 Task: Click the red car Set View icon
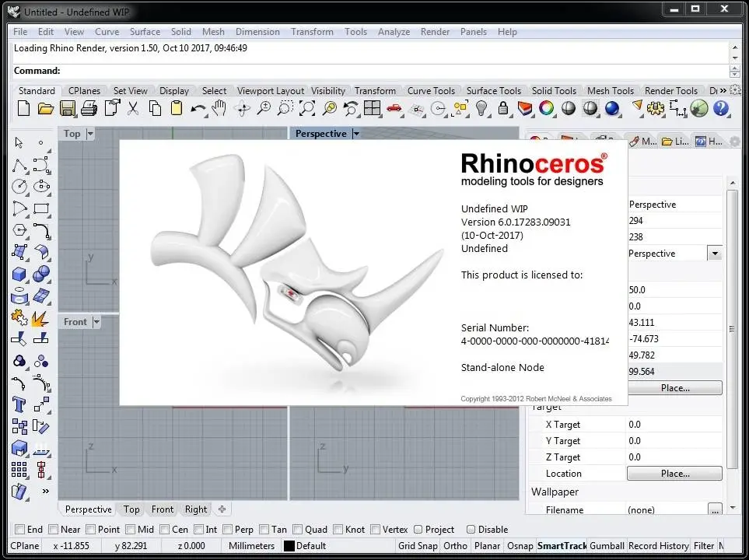tap(394, 108)
